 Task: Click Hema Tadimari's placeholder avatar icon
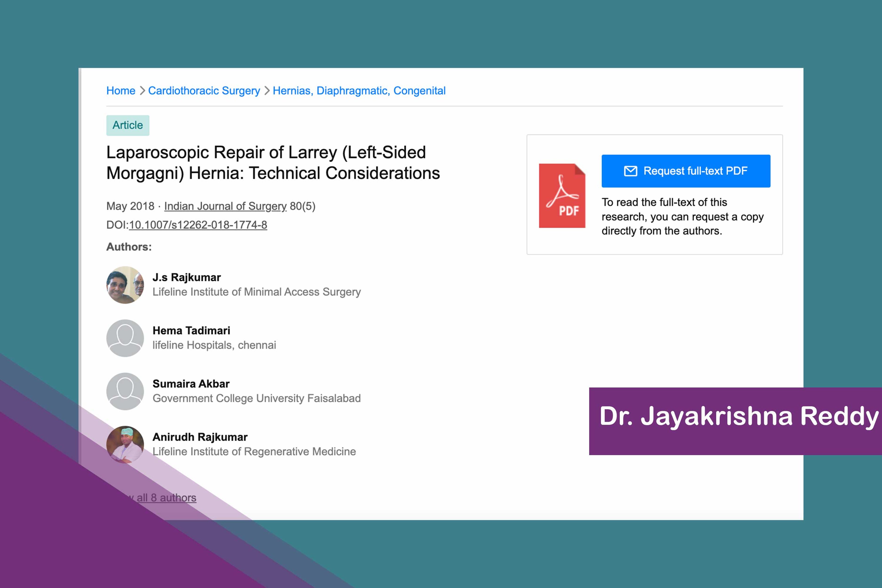pyautogui.click(x=125, y=338)
